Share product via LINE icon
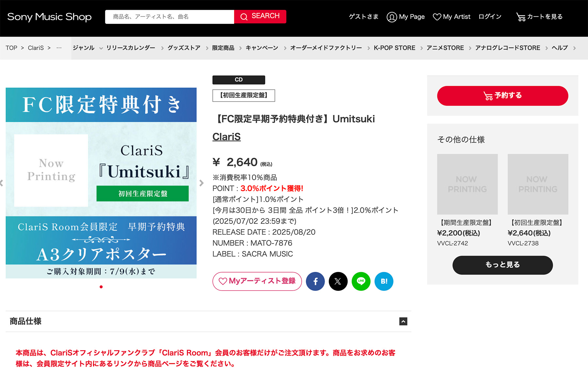Screen dimensions: 588x376 (x=361, y=281)
